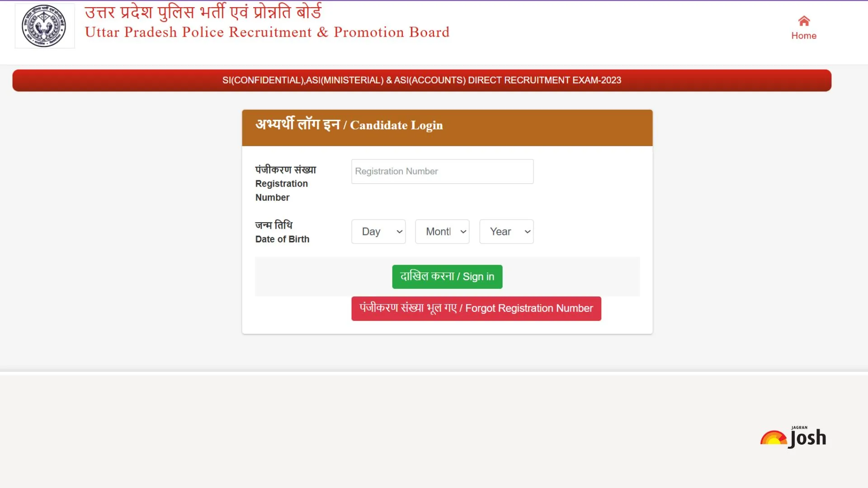Click the Jagran Josh logo

coord(793,437)
